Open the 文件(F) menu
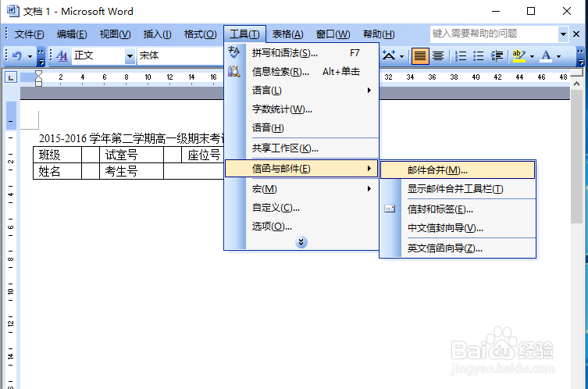The image size is (588, 389). point(29,34)
